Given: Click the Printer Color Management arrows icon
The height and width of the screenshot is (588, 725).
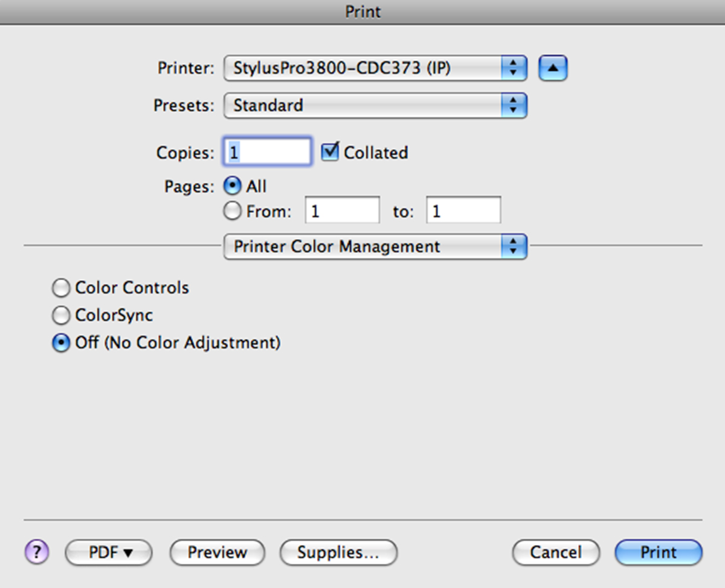Looking at the screenshot, I should pyautogui.click(x=514, y=247).
